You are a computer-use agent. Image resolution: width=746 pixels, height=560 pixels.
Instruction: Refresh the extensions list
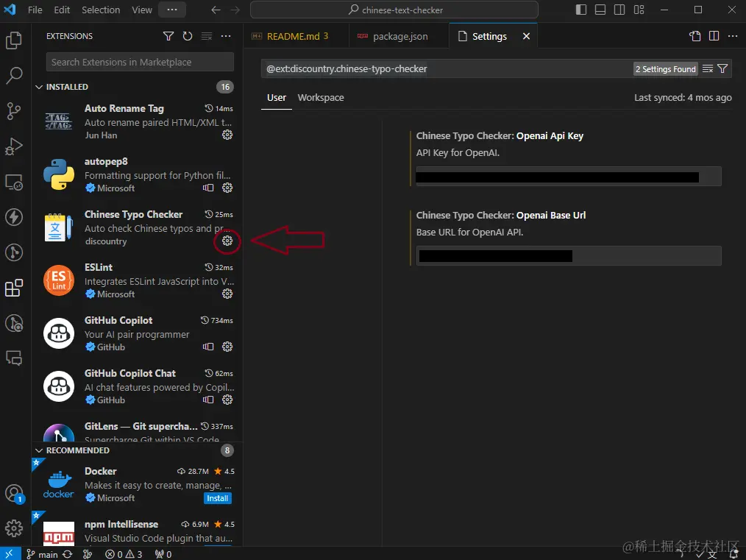tap(188, 36)
